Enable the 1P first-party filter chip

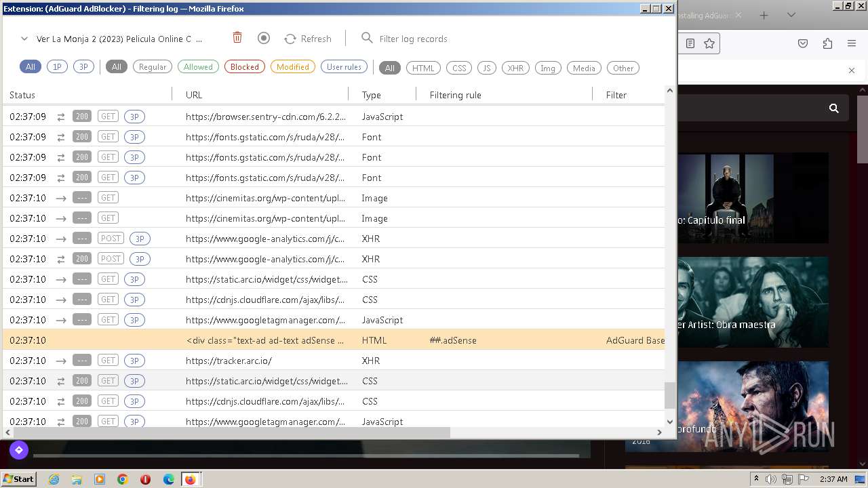(57, 67)
